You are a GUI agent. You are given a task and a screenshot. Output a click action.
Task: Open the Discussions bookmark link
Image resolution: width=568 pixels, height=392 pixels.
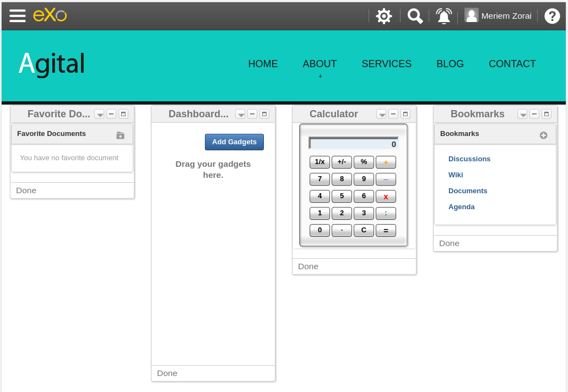(469, 159)
